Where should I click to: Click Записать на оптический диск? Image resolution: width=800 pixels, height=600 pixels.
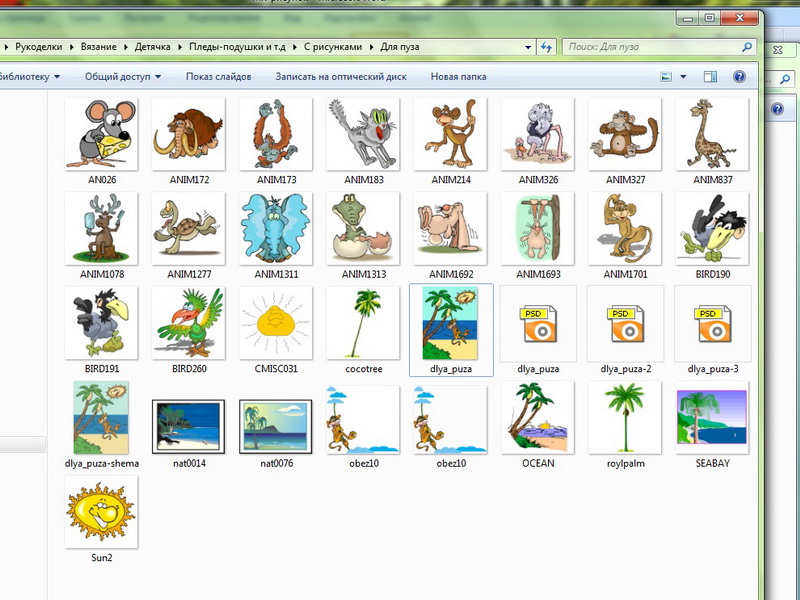pyautogui.click(x=341, y=77)
